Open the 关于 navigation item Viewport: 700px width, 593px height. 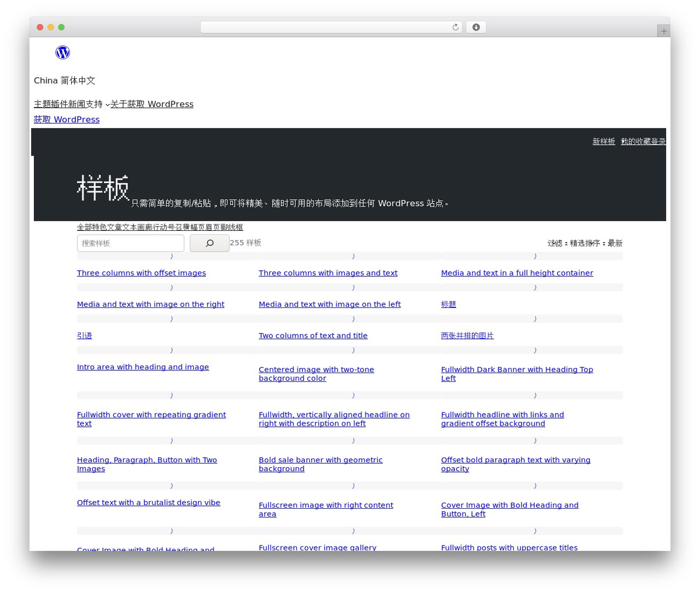[x=119, y=104]
